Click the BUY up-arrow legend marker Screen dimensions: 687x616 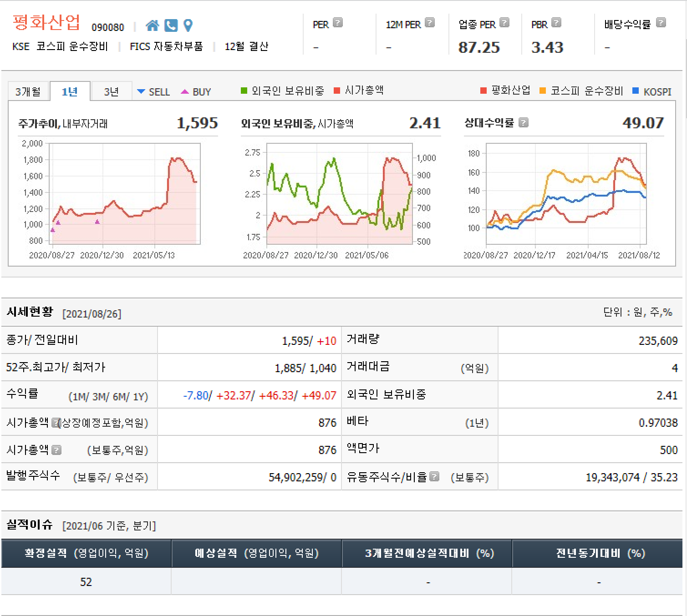185,91
